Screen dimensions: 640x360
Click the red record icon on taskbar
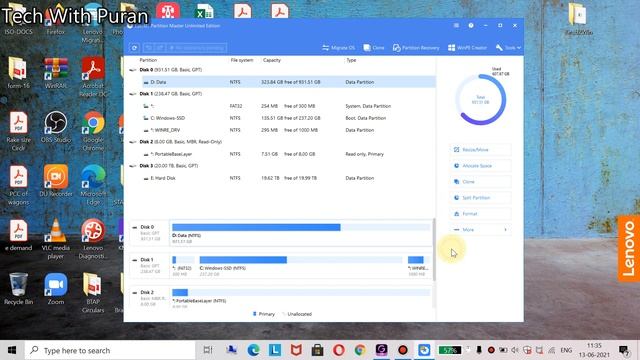pos(403,350)
